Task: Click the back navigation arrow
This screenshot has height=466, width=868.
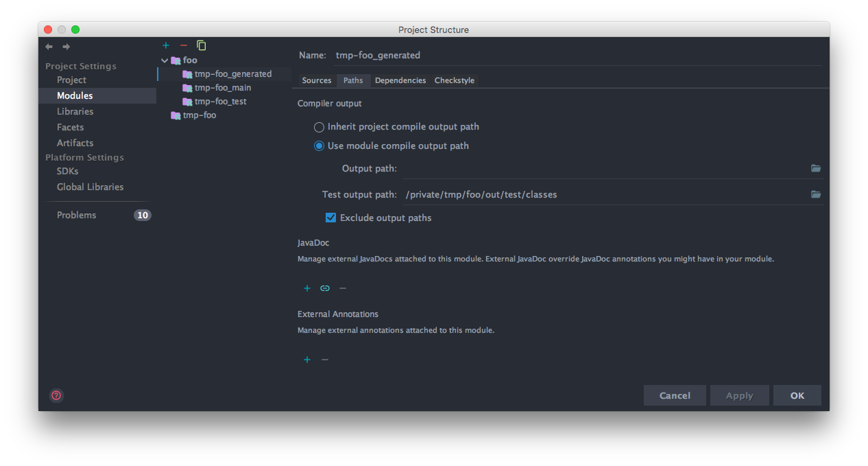Action: [48, 46]
